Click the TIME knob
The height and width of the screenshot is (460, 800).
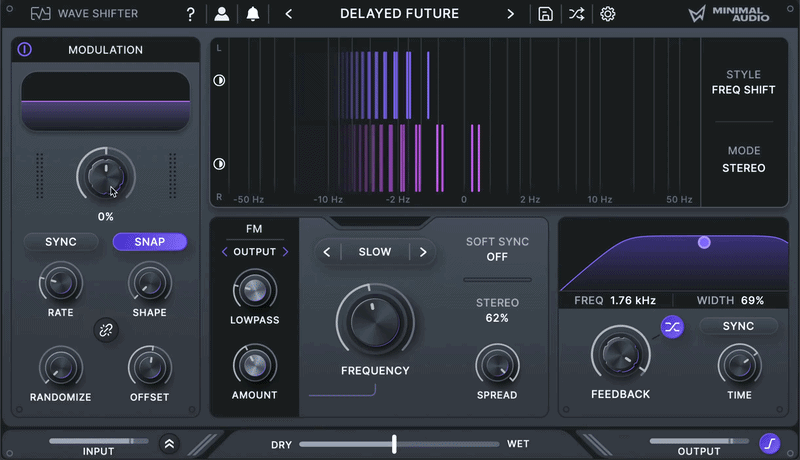tap(739, 365)
